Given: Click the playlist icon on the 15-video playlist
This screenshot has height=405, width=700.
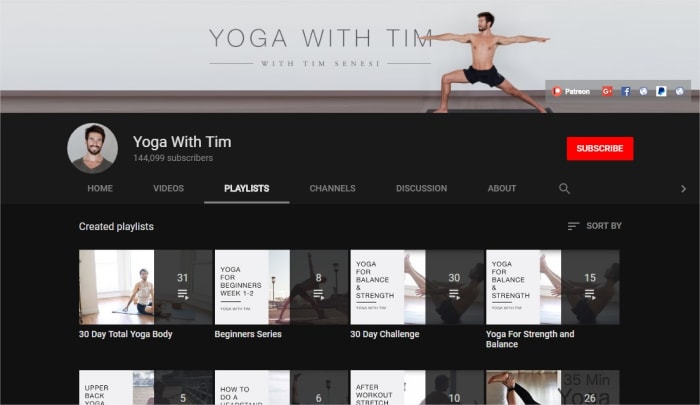Looking at the screenshot, I should click(590, 294).
